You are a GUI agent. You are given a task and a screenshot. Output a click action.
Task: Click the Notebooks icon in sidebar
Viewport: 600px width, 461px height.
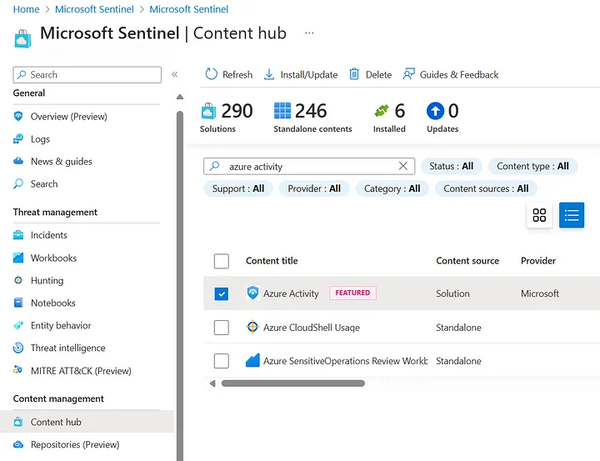click(x=18, y=303)
